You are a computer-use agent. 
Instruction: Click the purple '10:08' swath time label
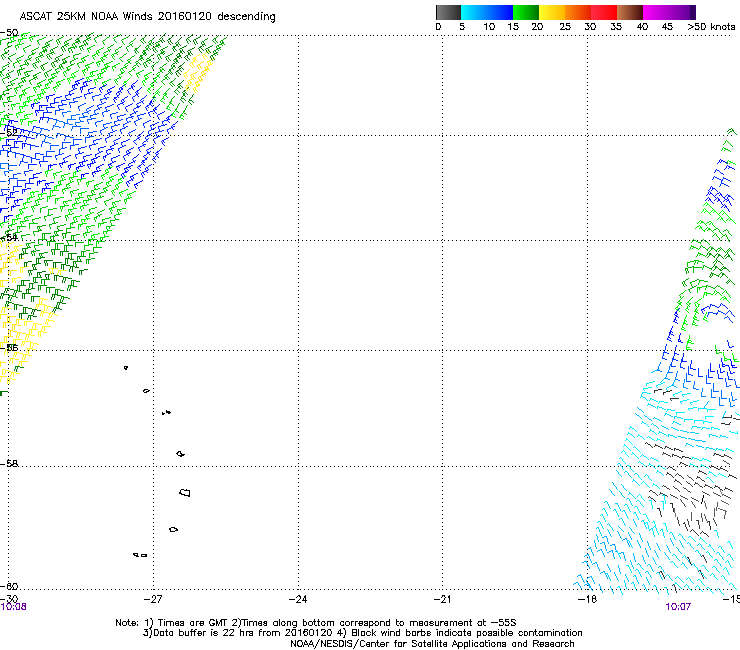point(14,607)
